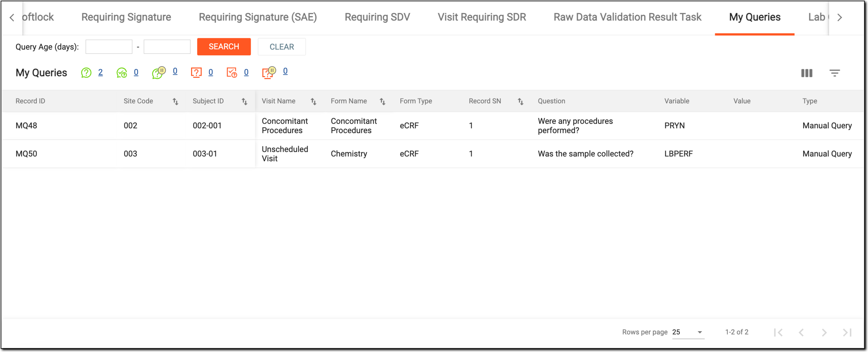The width and height of the screenshot is (868, 352).
Task: Open the green paused queries count link
Action: (175, 71)
